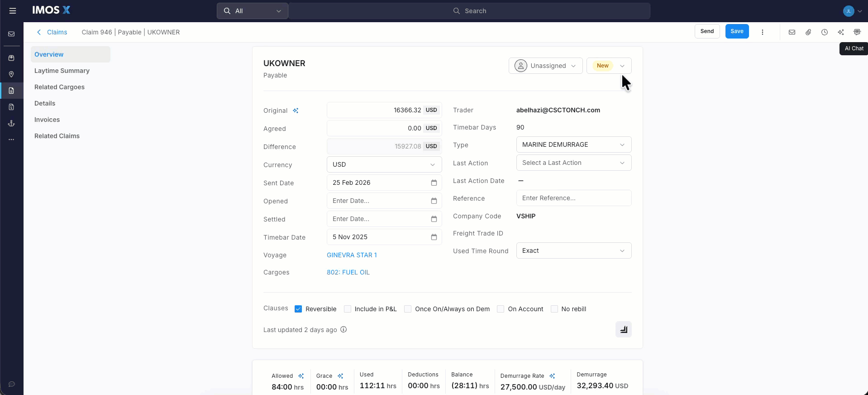Open the Unassigned assignee dropdown
868x395 pixels.
[x=545, y=66]
